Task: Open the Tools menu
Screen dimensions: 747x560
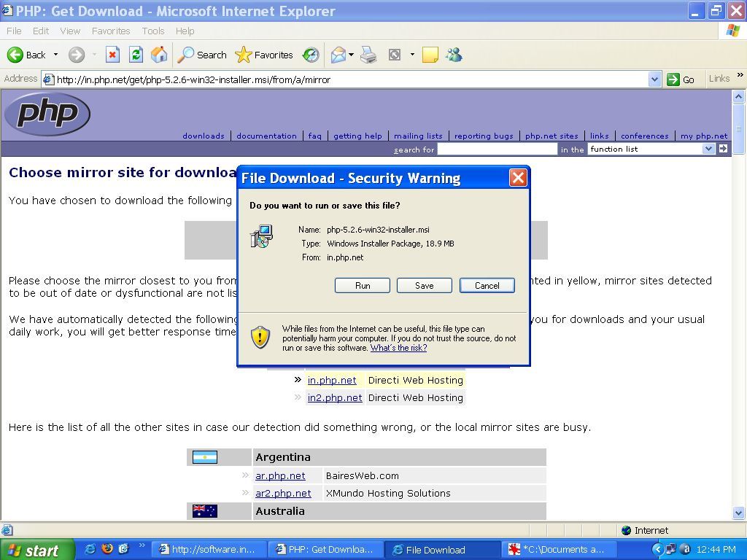Action: tap(152, 31)
